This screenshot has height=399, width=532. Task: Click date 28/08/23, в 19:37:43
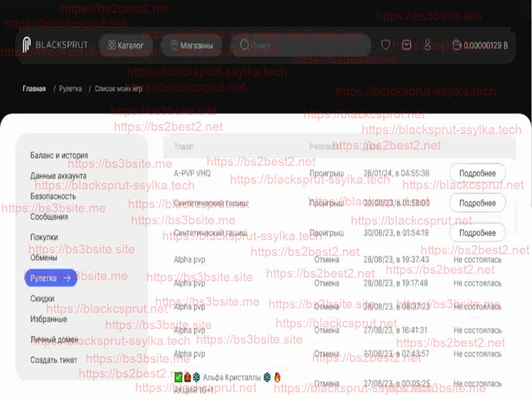click(x=396, y=259)
